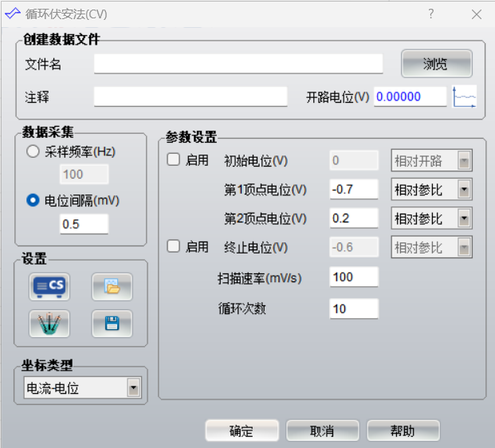Open the 初始电位 相对开路 dropdown
495x448 pixels.
point(431,160)
